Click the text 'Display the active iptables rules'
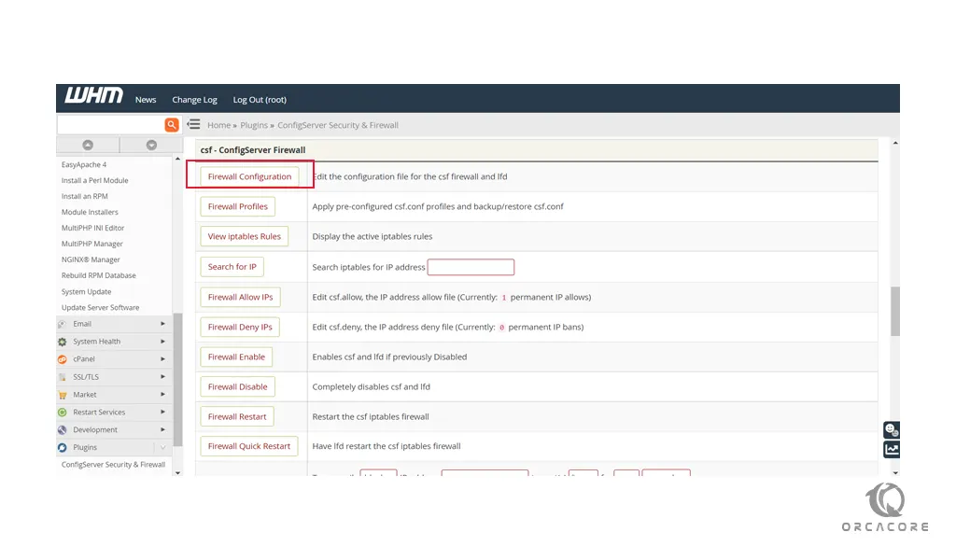 coord(372,236)
